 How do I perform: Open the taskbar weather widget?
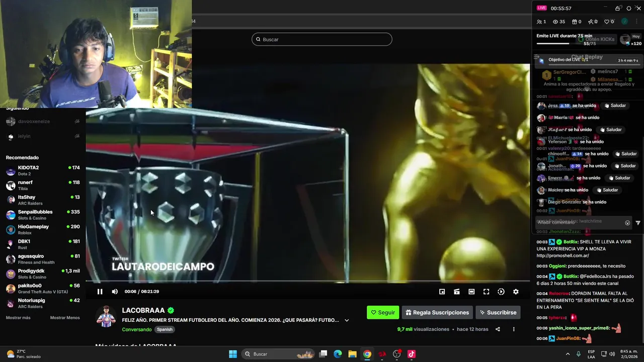24,354
